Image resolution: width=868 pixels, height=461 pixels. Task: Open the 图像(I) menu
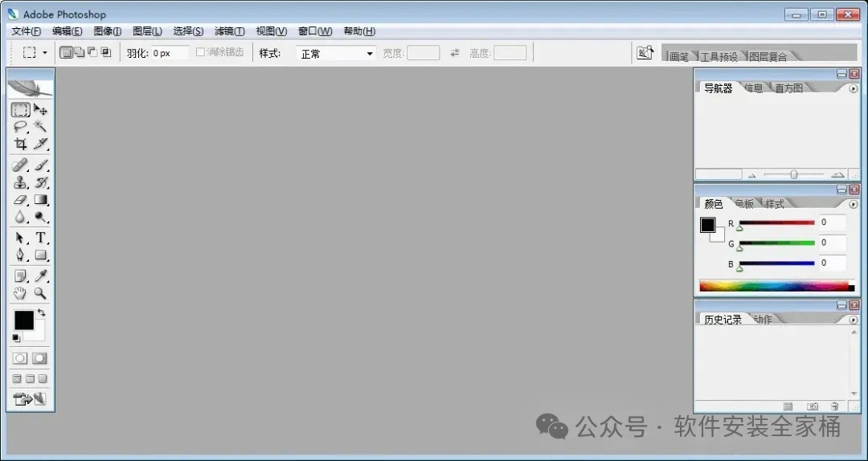(x=108, y=31)
